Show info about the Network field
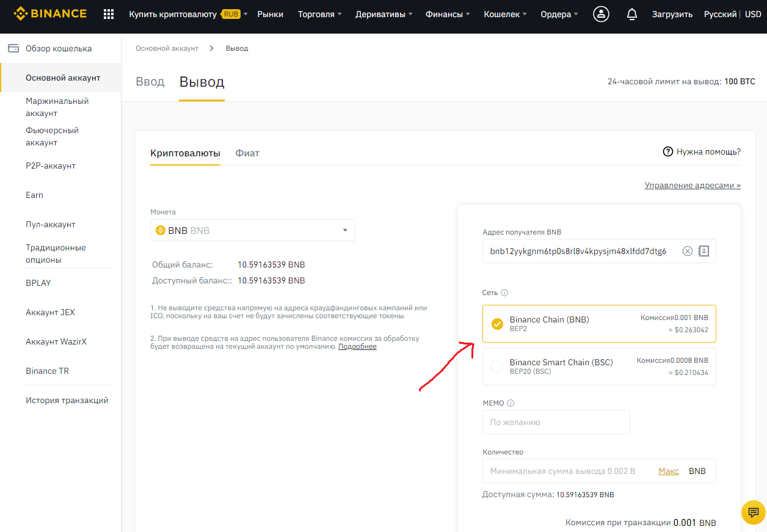Screen dimensions: 767x532 pos(504,293)
